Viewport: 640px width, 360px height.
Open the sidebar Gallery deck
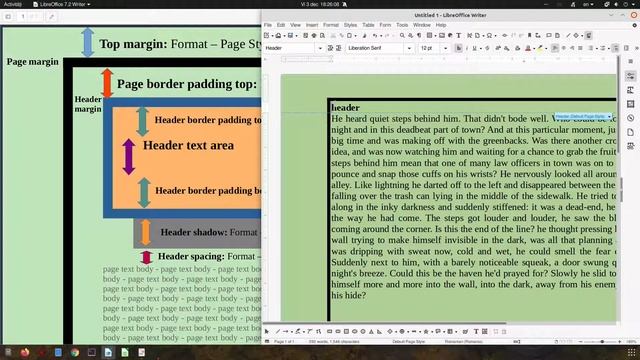(x=631, y=104)
